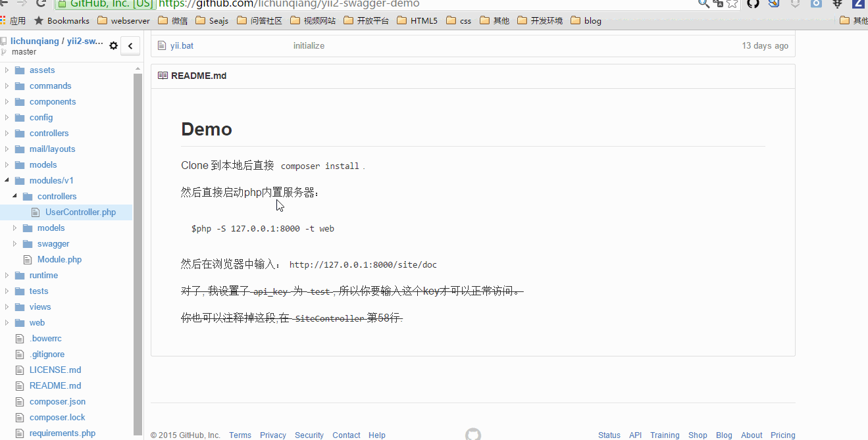The height and width of the screenshot is (440, 868).
Task: Click the Demo heading in the README
Action: [x=207, y=129]
